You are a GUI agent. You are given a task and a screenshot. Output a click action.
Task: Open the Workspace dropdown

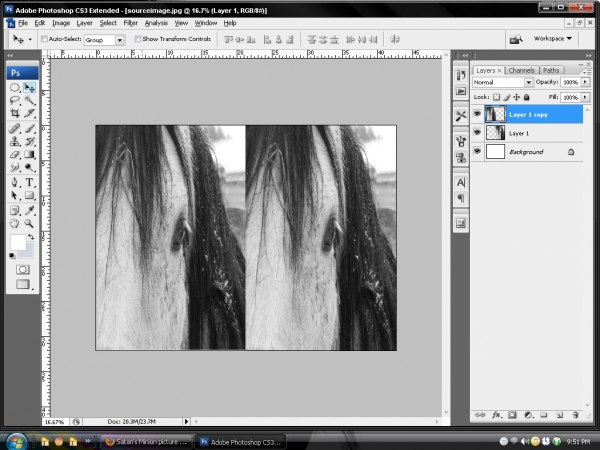point(553,39)
